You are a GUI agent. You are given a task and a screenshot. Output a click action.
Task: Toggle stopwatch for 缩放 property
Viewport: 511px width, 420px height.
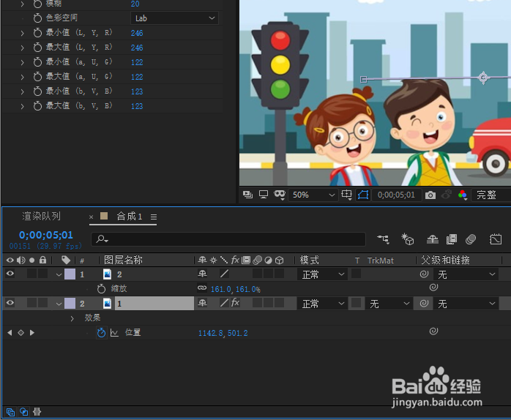(x=101, y=289)
